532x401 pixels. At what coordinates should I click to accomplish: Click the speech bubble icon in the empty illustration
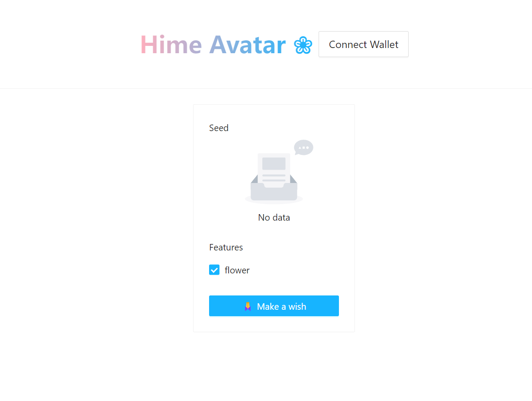pos(303,147)
